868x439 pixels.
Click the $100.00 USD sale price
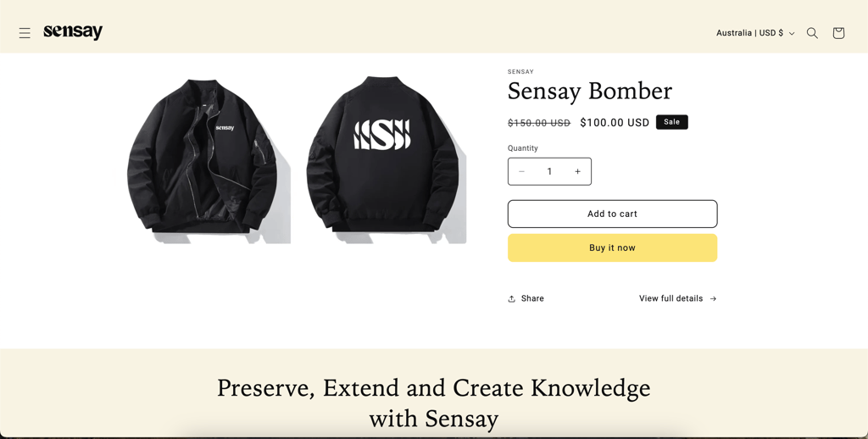pyautogui.click(x=615, y=123)
